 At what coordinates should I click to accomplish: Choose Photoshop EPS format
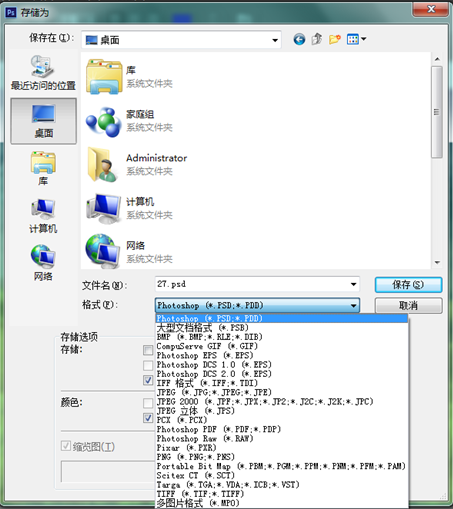[282, 355]
